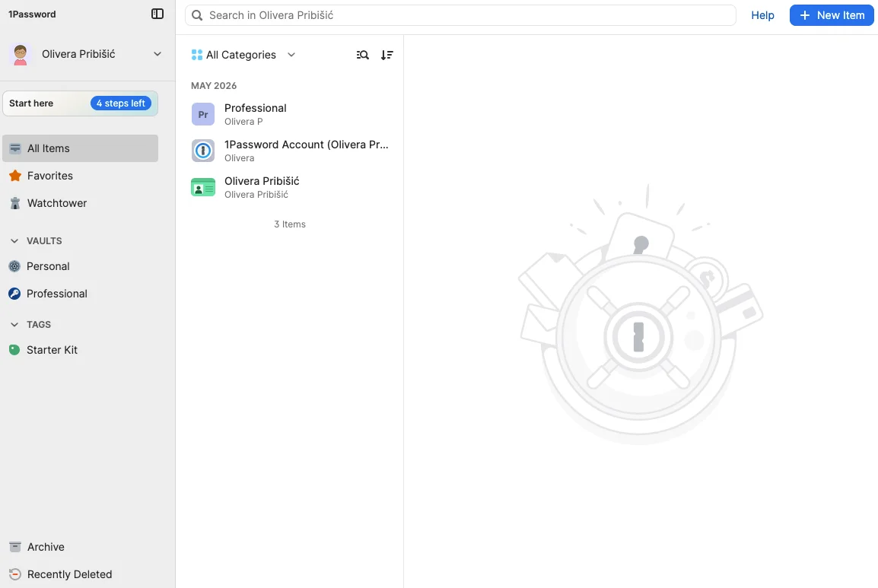The width and height of the screenshot is (878, 588).
Task: Open Start here onboarding steps
Action: 80,103
